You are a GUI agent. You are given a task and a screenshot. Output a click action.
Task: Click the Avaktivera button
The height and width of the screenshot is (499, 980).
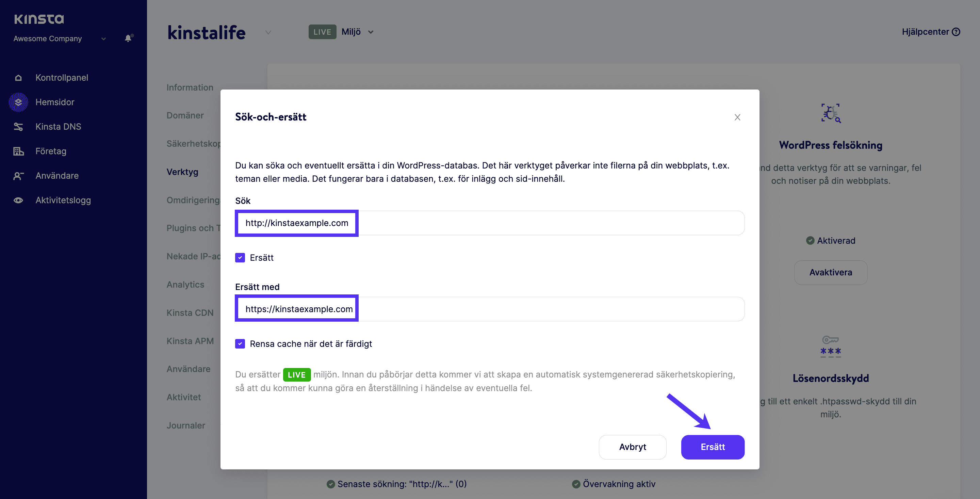pyautogui.click(x=831, y=273)
